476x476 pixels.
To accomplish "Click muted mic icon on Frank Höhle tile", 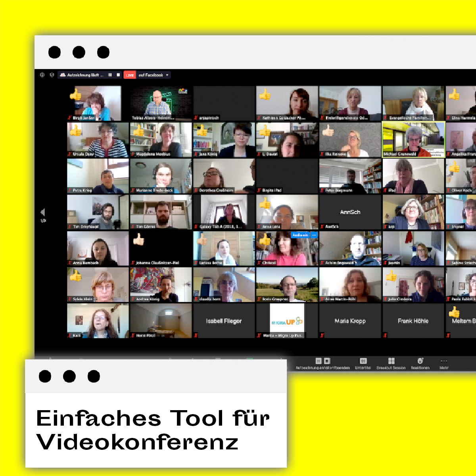I will [x=385, y=336].
